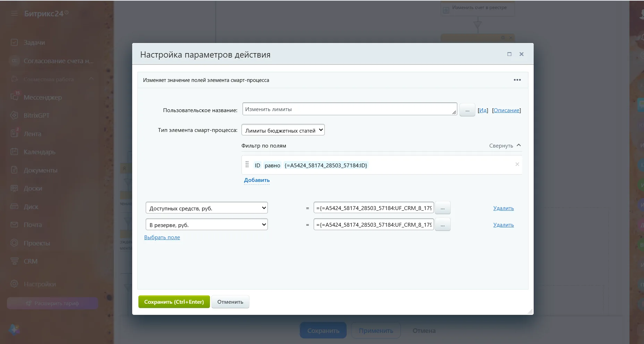Collapse the field filter with chevron icon
This screenshot has height=344, width=644.
(x=519, y=145)
